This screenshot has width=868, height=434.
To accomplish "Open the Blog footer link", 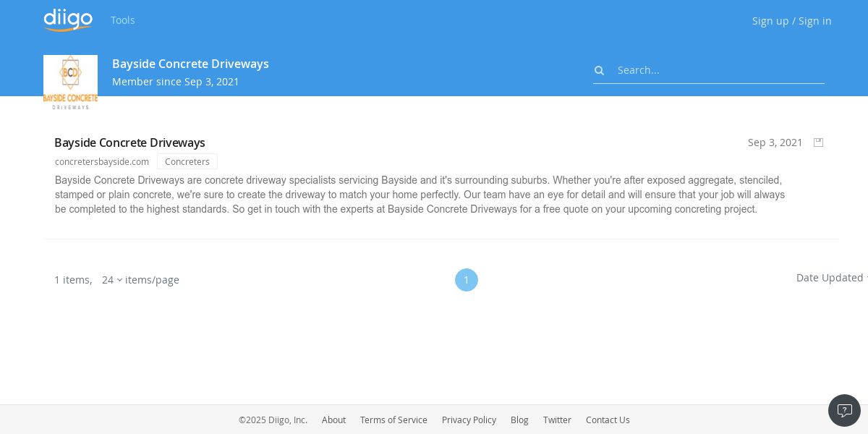I will pos(519,420).
